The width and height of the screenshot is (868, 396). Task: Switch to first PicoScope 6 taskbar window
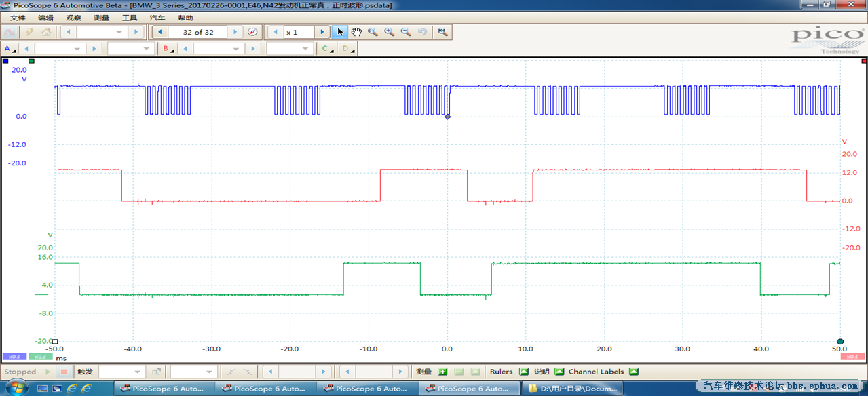click(x=163, y=389)
